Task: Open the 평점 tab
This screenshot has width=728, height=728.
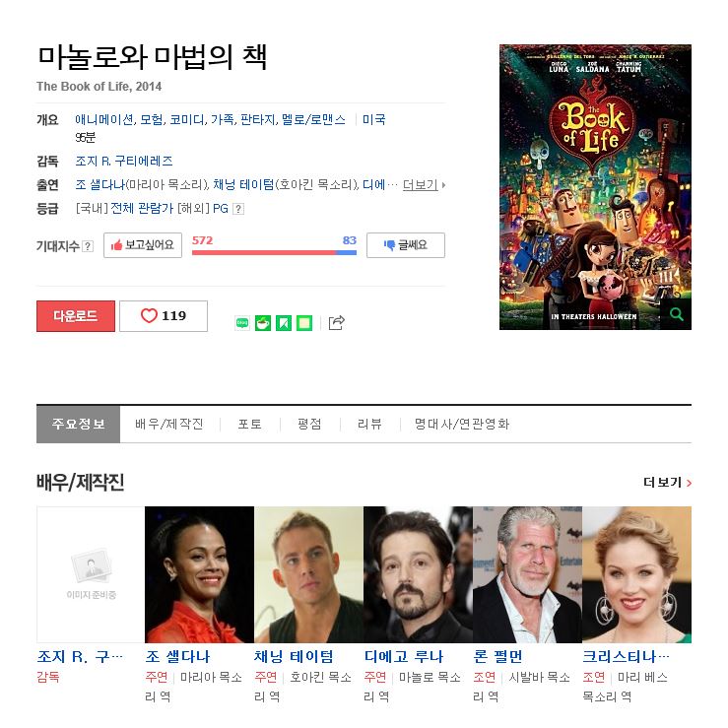Action: (309, 424)
